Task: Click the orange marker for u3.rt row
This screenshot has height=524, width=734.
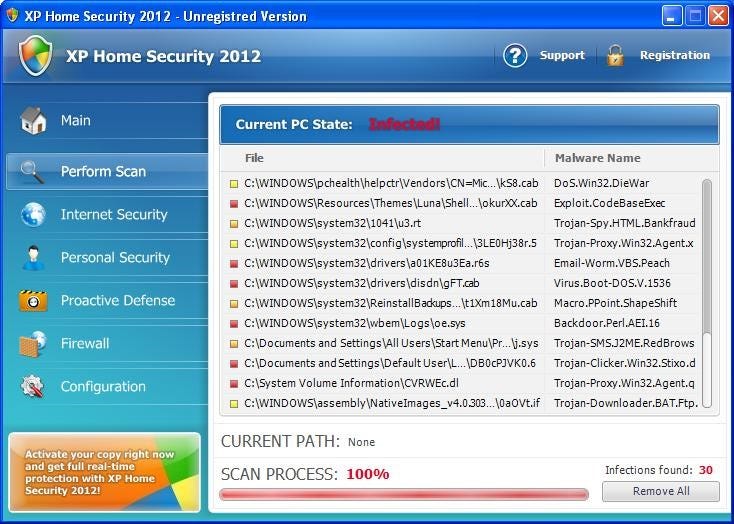Action: [x=234, y=224]
